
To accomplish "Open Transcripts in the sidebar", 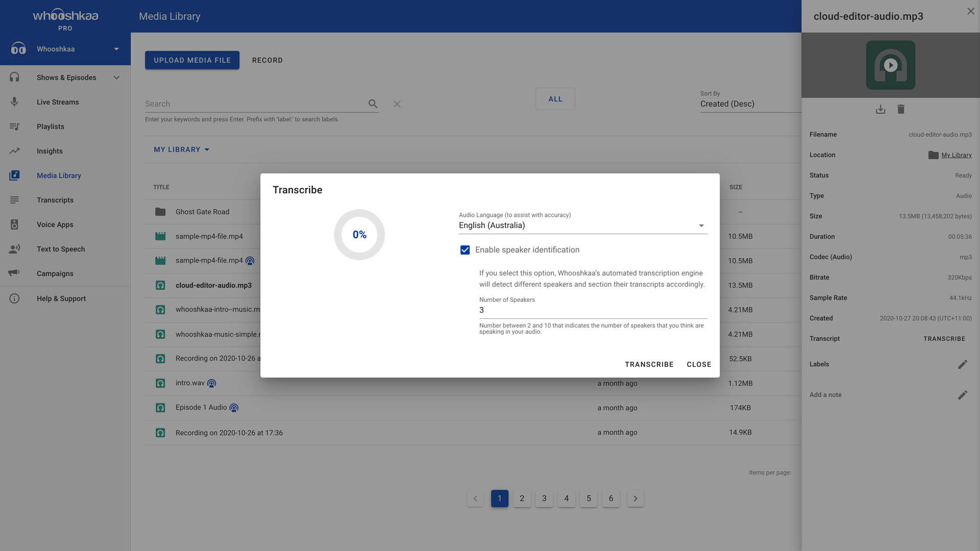I will tap(55, 200).
